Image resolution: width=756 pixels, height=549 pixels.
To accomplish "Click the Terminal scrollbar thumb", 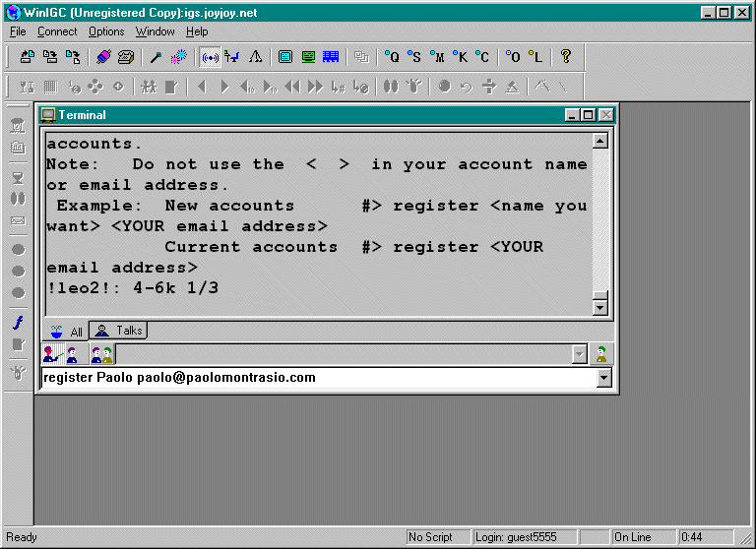I will tap(600, 295).
